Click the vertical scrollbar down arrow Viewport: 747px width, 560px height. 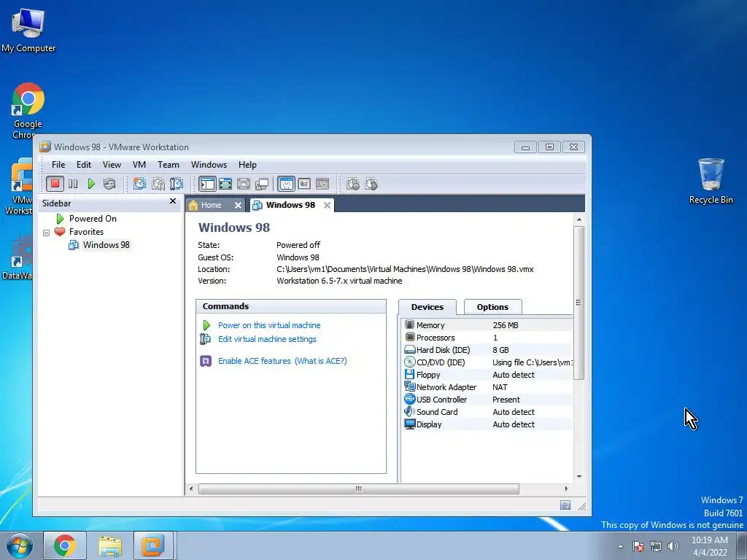pos(578,476)
